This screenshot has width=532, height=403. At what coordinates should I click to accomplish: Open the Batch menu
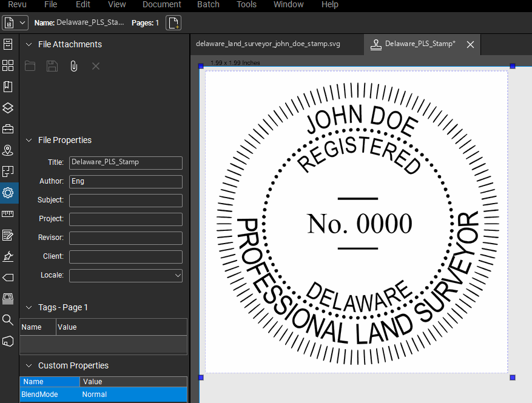pyautogui.click(x=208, y=4)
